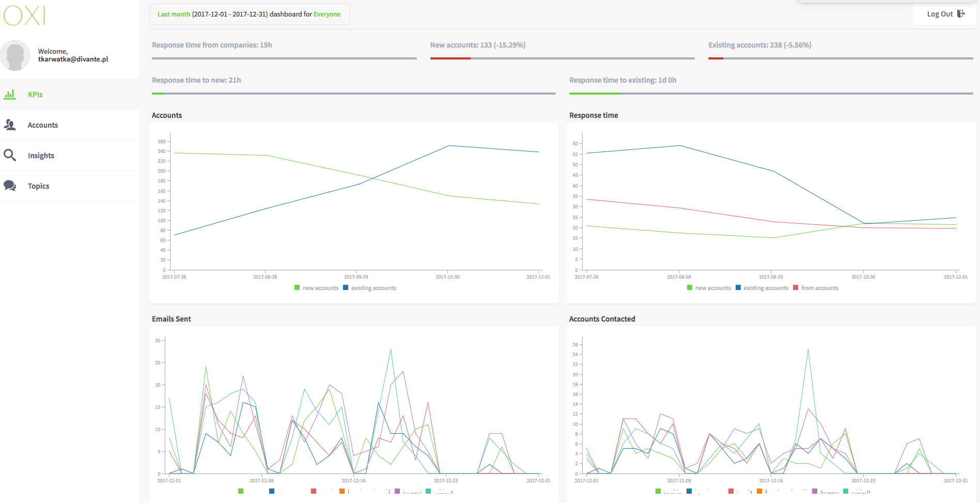Screen dimensions: 980x503
Task: Go to the Topics section
Action: (69, 186)
